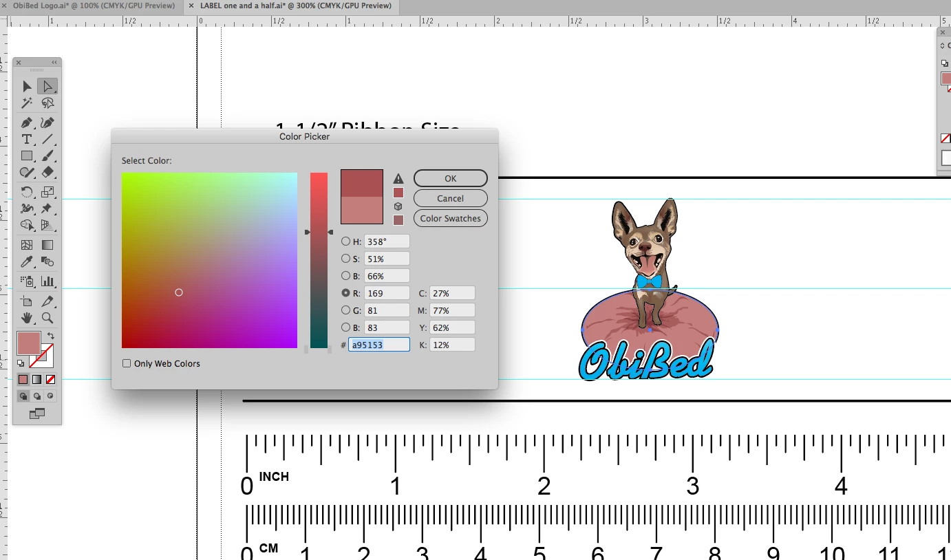This screenshot has height=560, width=951.
Task: Confirm color with OK button
Action: click(451, 178)
